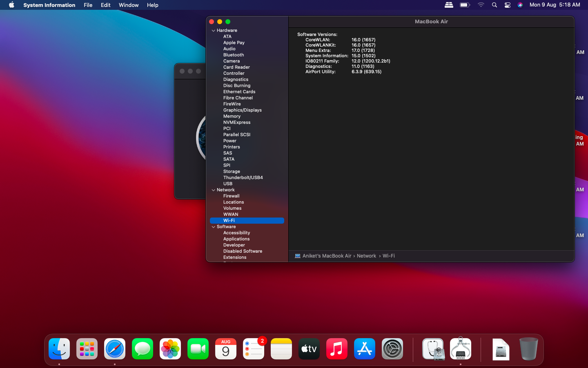Click the Wi-Fi status menu bar icon

point(481,5)
